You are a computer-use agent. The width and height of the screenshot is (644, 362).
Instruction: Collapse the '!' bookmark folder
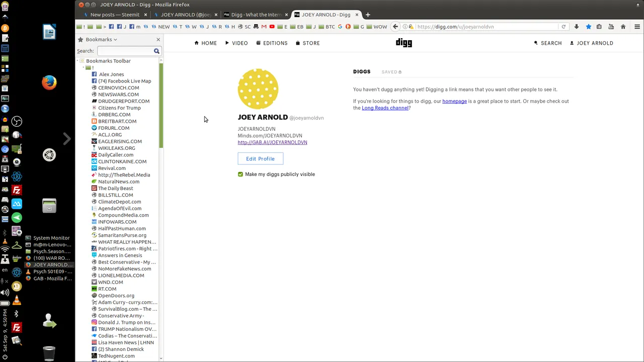click(84, 67)
